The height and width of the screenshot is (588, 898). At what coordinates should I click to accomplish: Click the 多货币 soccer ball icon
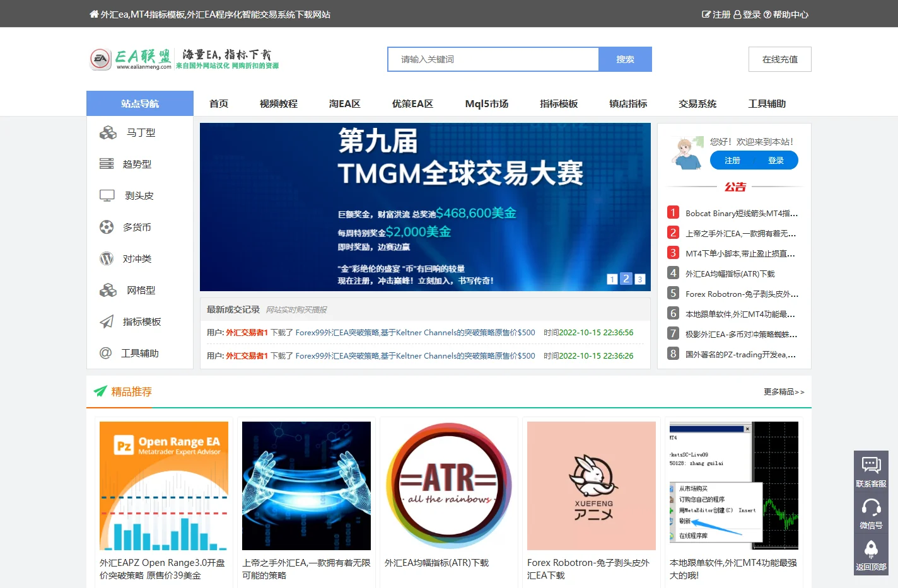coord(107,227)
